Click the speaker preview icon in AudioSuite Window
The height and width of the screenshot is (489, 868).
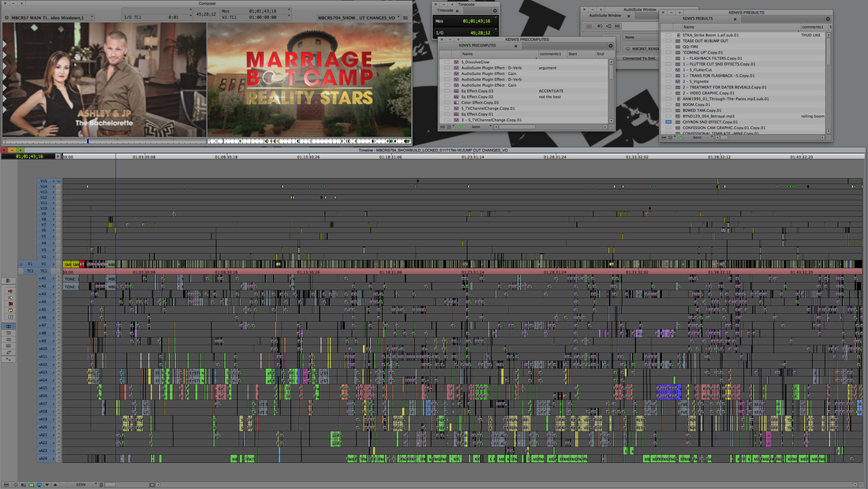tap(600, 26)
